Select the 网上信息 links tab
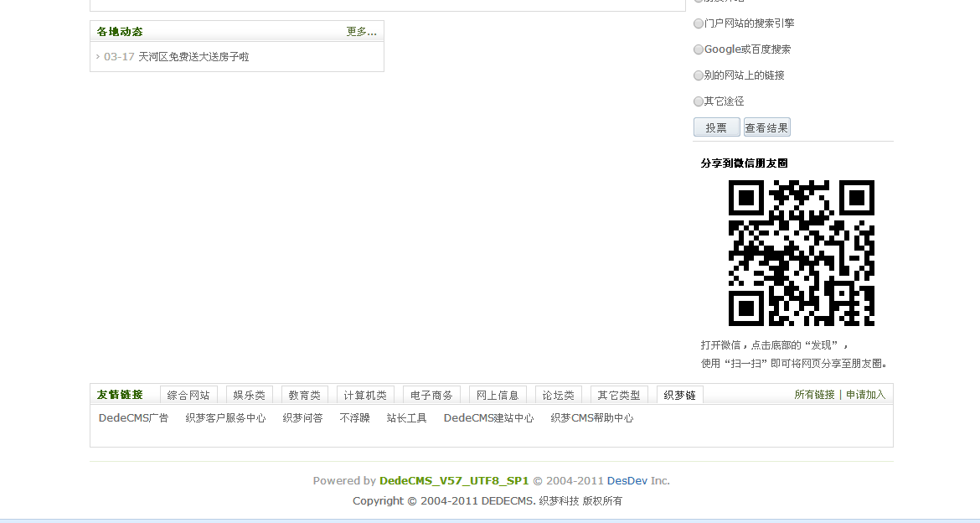The width and height of the screenshot is (980, 523). (x=498, y=396)
